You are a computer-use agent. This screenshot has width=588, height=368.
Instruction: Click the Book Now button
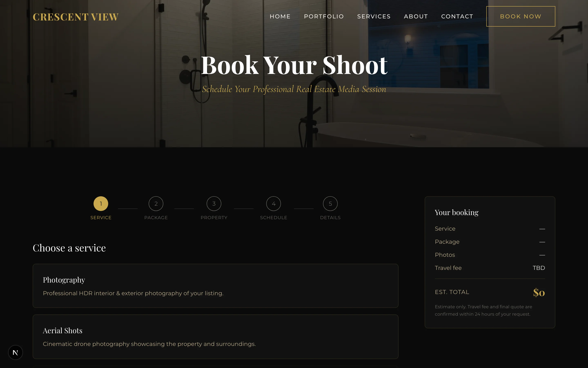click(520, 16)
